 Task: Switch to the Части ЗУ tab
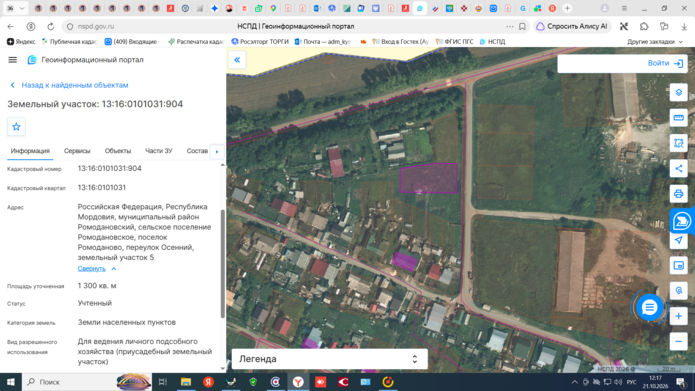pyautogui.click(x=158, y=151)
